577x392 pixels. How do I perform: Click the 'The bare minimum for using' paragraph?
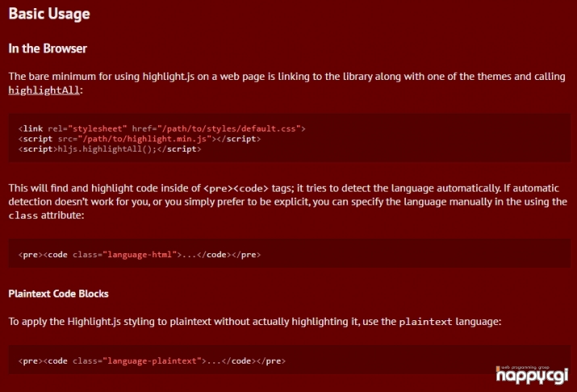[287, 83]
